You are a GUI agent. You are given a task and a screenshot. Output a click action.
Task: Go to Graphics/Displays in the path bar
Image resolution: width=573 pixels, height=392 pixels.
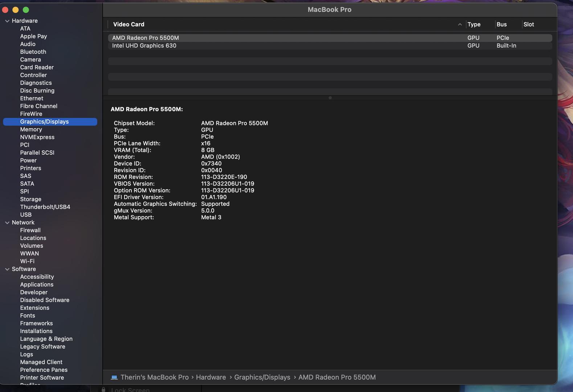pyautogui.click(x=262, y=377)
